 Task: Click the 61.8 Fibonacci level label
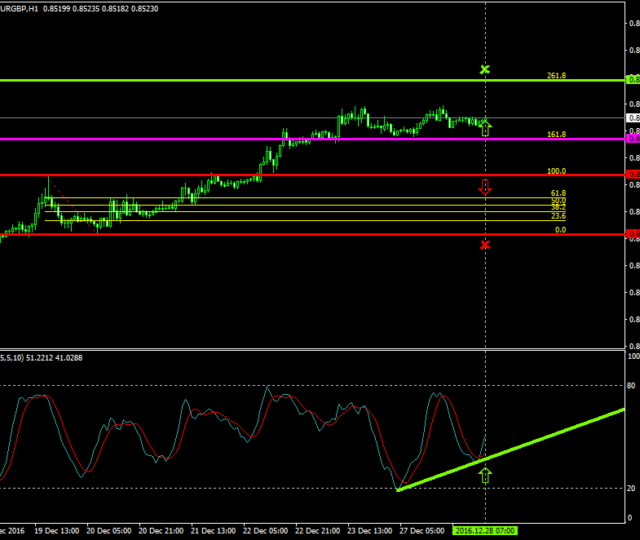pos(558,193)
